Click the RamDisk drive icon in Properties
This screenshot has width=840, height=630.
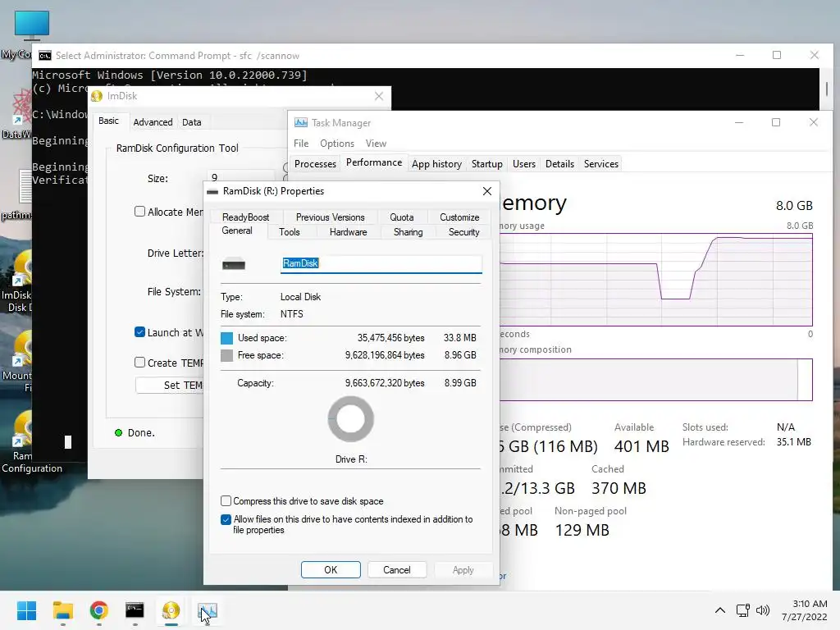pos(234,264)
